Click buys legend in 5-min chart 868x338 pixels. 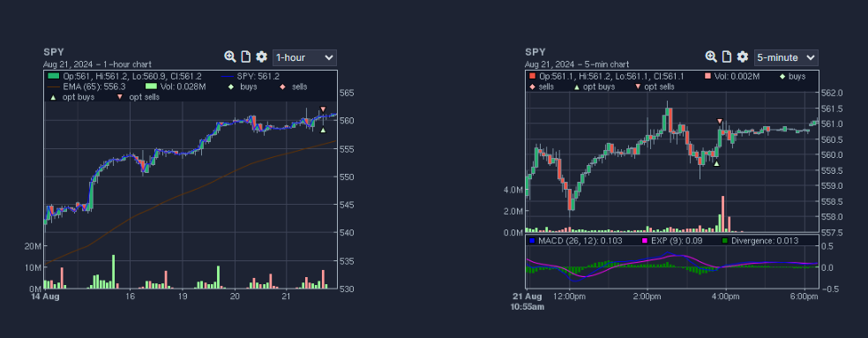coord(793,77)
